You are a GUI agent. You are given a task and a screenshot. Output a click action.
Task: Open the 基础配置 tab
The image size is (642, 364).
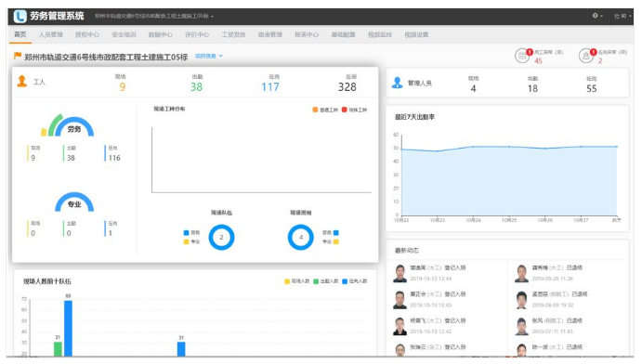(344, 34)
